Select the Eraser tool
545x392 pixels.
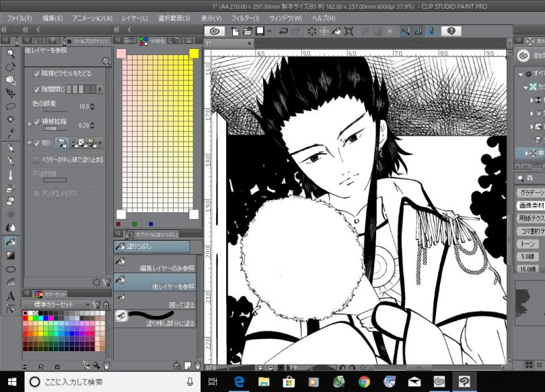(x=11, y=201)
